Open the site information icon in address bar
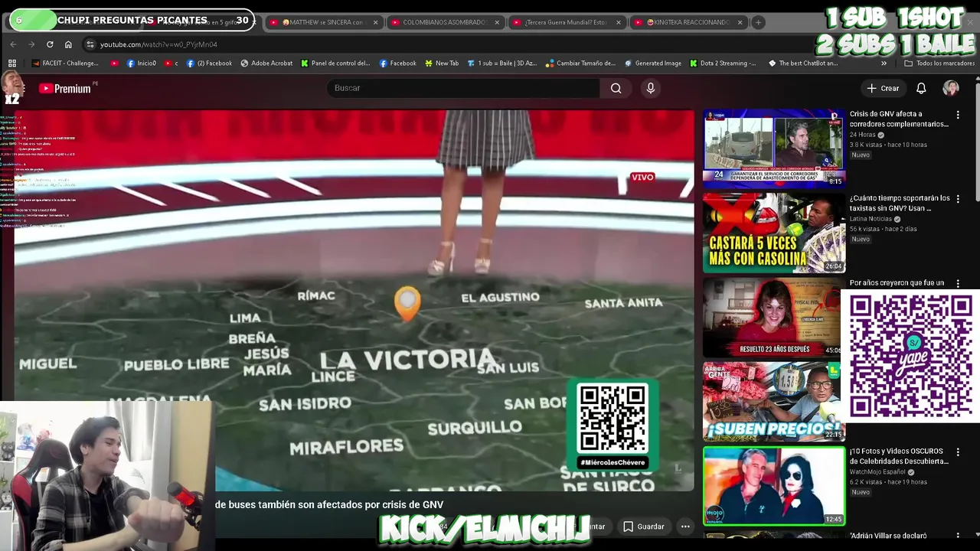 pos(90,44)
